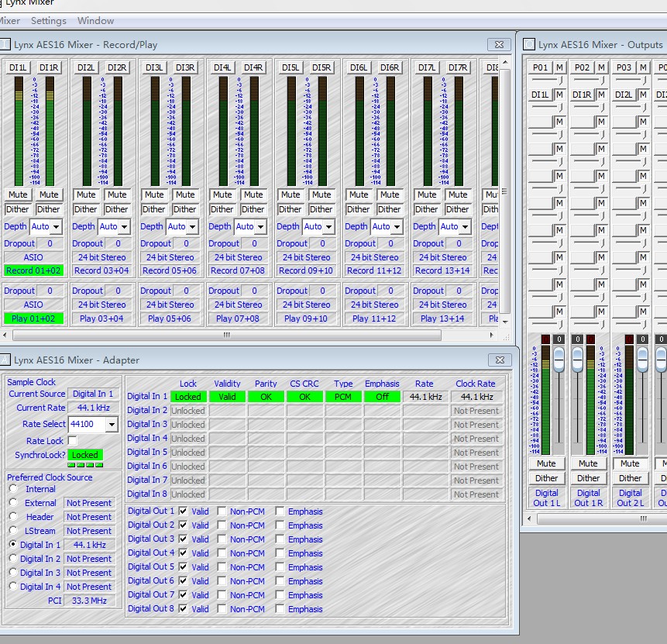Mute the Digital Out 1L output
The image size is (667, 644).
(x=546, y=463)
